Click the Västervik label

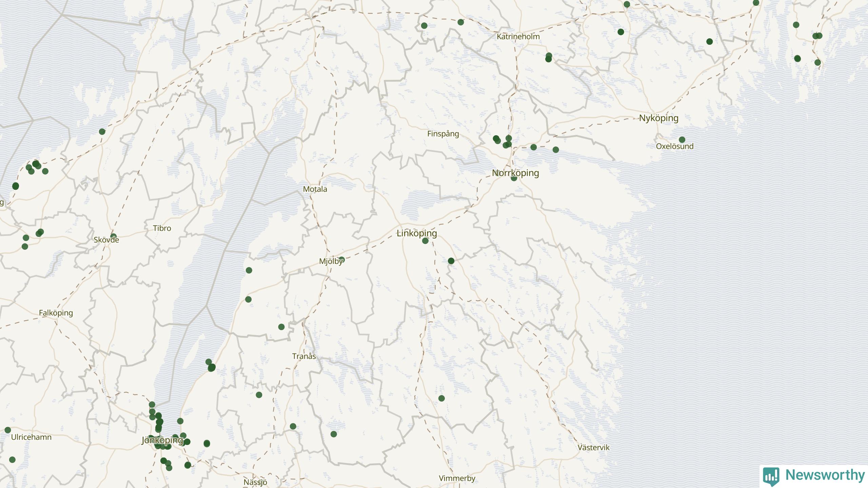[593, 447]
